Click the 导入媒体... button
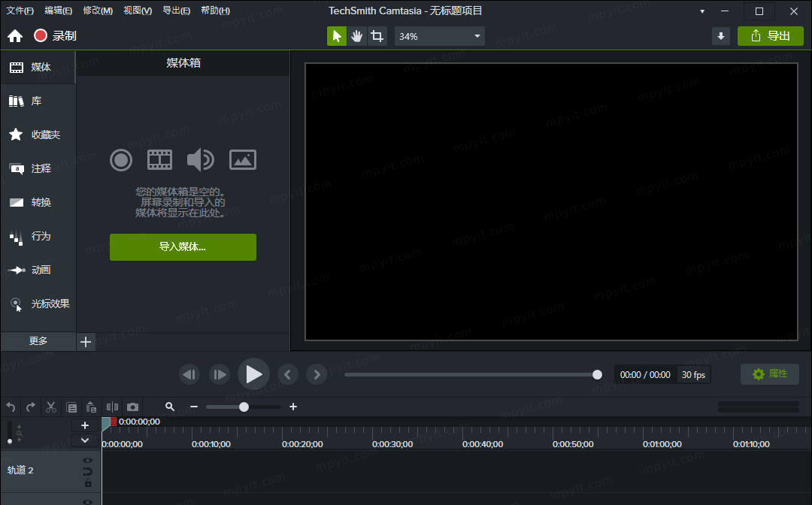 [183, 246]
